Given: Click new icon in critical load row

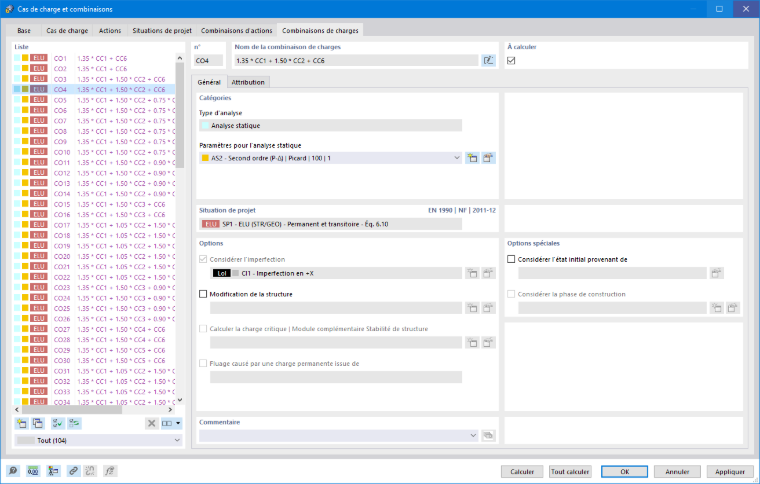Looking at the screenshot, I should coord(472,343).
